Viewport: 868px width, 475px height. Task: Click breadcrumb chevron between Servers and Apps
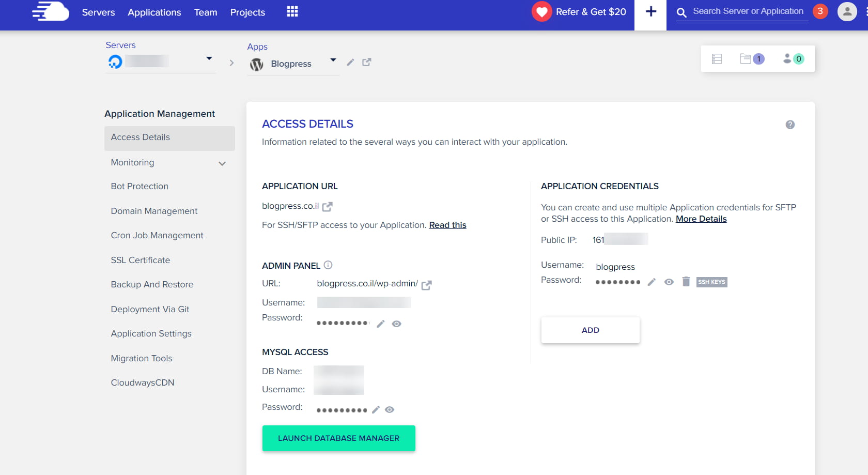[231, 63]
